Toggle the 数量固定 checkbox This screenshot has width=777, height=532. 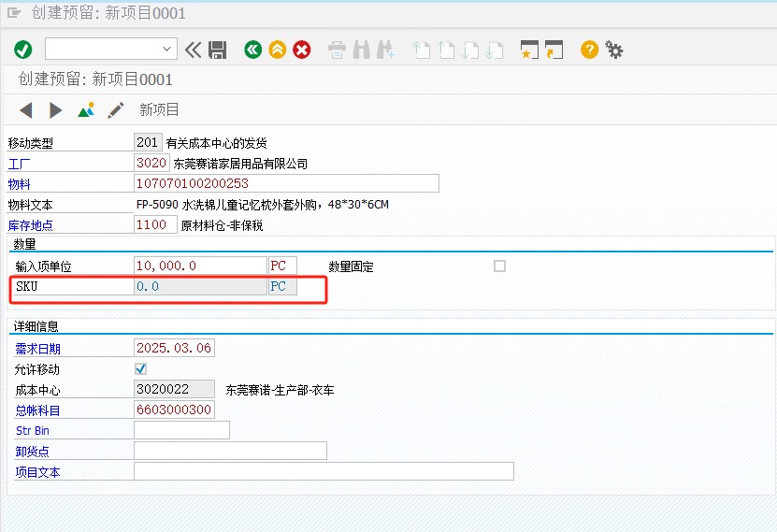coord(499,266)
